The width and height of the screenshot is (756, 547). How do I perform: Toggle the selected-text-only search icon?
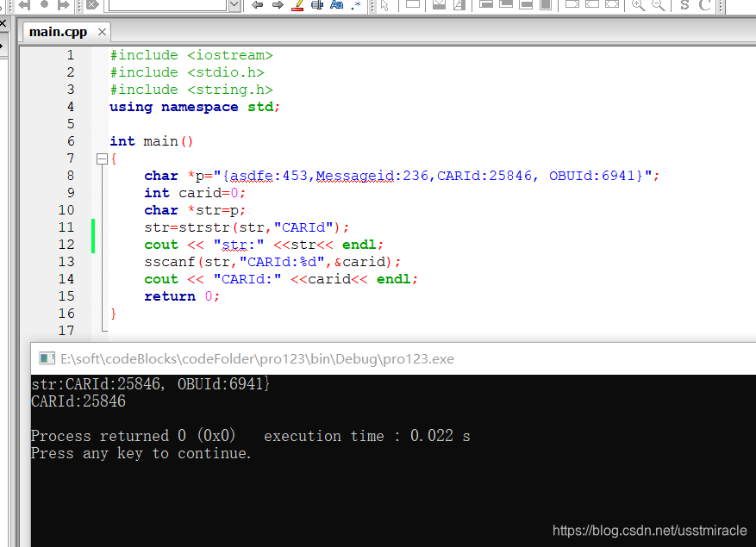pyautogui.click(x=316, y=5)
